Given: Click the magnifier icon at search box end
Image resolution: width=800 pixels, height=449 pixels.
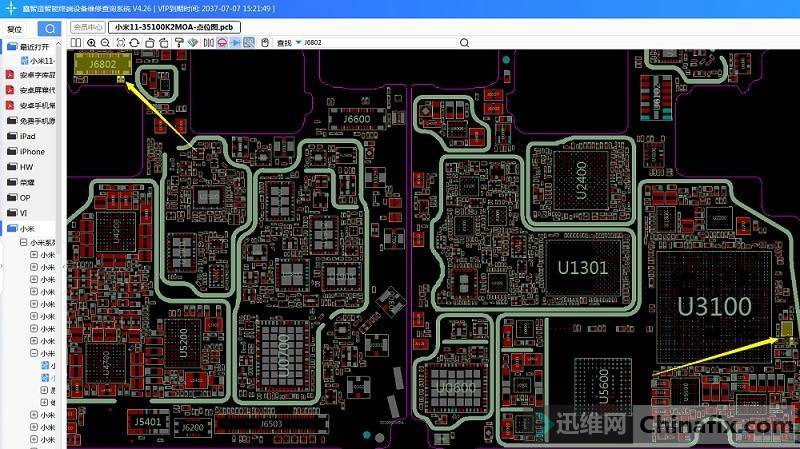Looking at the screenshot, I should point(464,43).
